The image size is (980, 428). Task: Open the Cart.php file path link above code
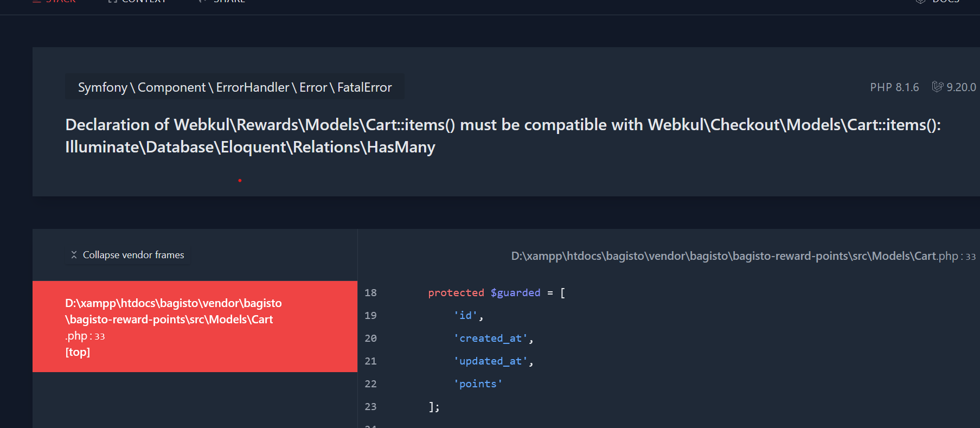point(743,256)
